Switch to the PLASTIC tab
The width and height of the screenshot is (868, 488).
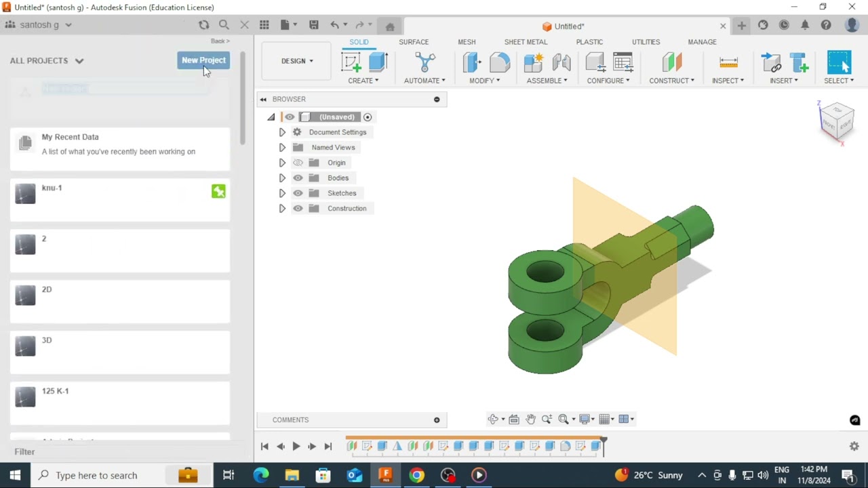(589, 42)
